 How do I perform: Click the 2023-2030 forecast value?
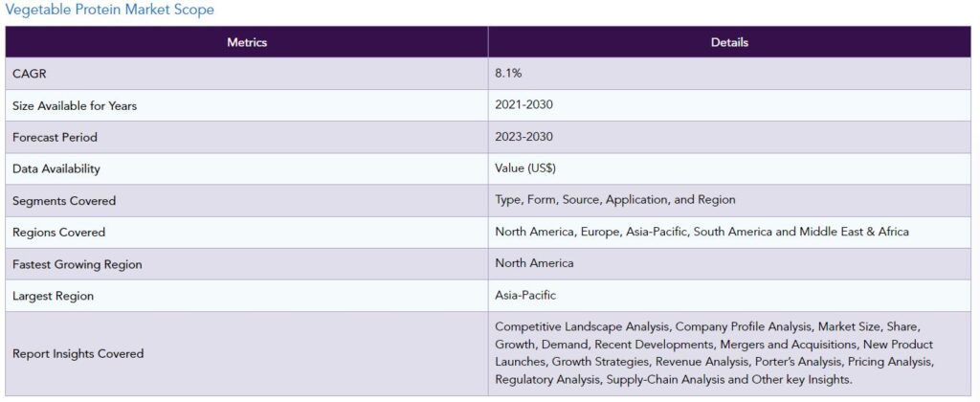click(523, 137)
